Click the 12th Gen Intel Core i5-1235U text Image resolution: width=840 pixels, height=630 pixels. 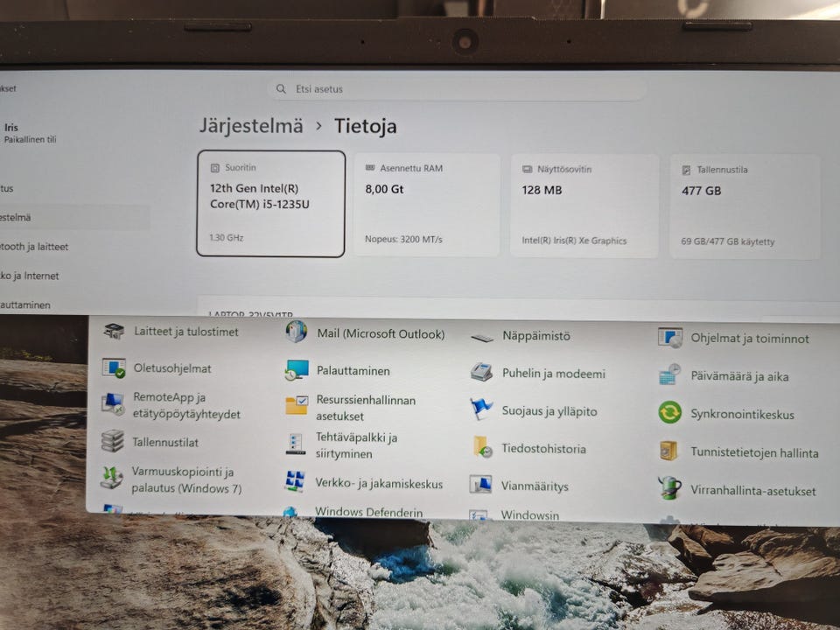coord(260,196)
